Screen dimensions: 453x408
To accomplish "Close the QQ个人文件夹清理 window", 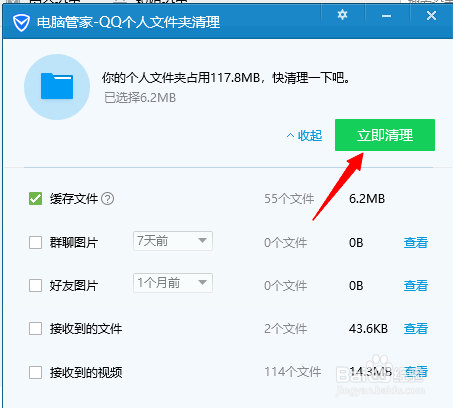I will pyautogui.click(x=431, y=15).
